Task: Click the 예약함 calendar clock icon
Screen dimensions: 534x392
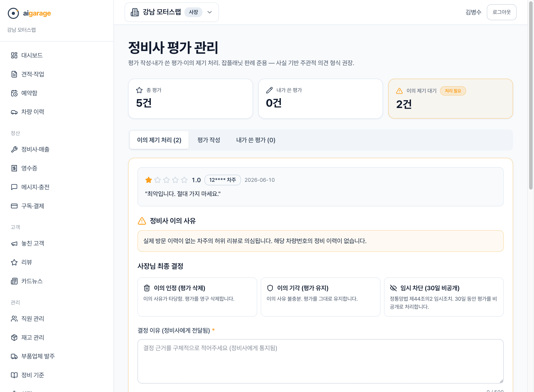Action: [x=14, y=93]
